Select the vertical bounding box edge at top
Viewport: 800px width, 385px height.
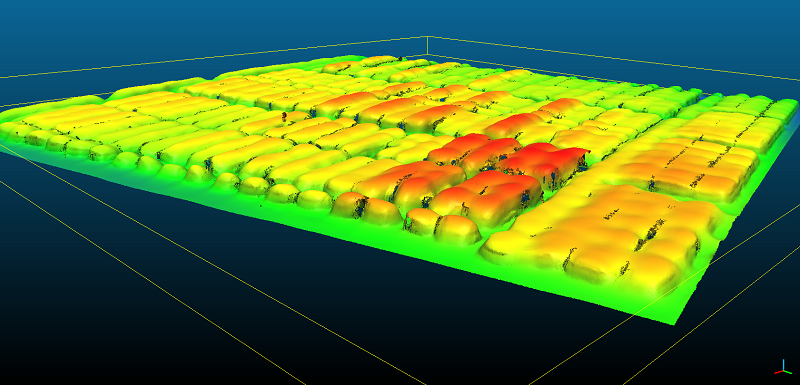click(427, 45)
